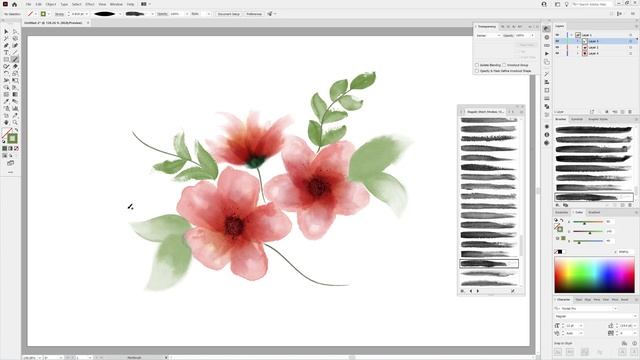Select the Gradient tool
Viewport: 640px width, 360px height.
pos(15,94)
